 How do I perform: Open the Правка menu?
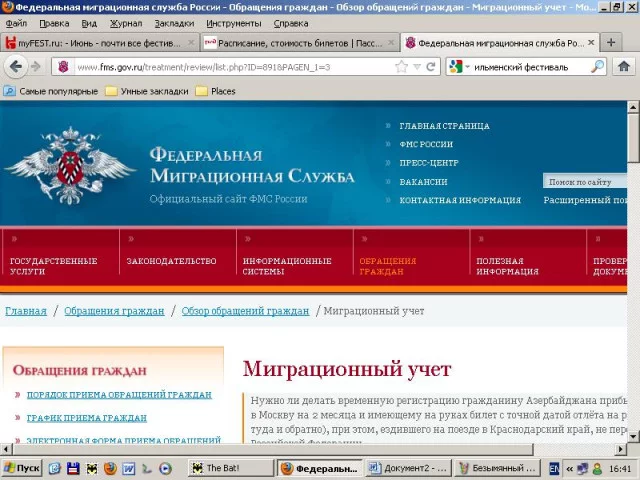click(54, 24)
